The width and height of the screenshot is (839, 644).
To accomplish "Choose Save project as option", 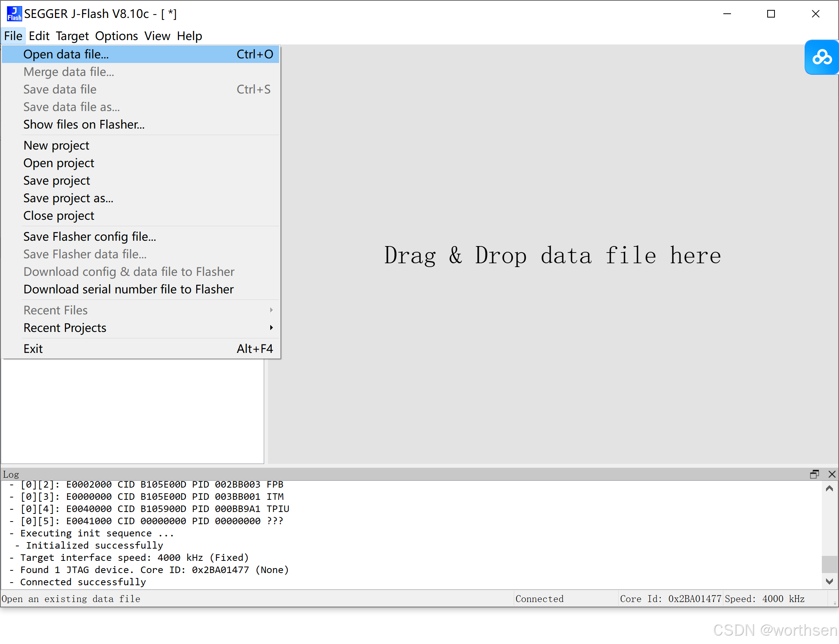I will click(68, 198).
